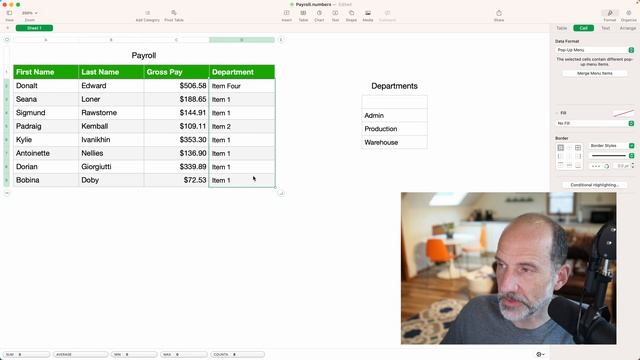Click the Pivot Table toolbar icon

174,13
